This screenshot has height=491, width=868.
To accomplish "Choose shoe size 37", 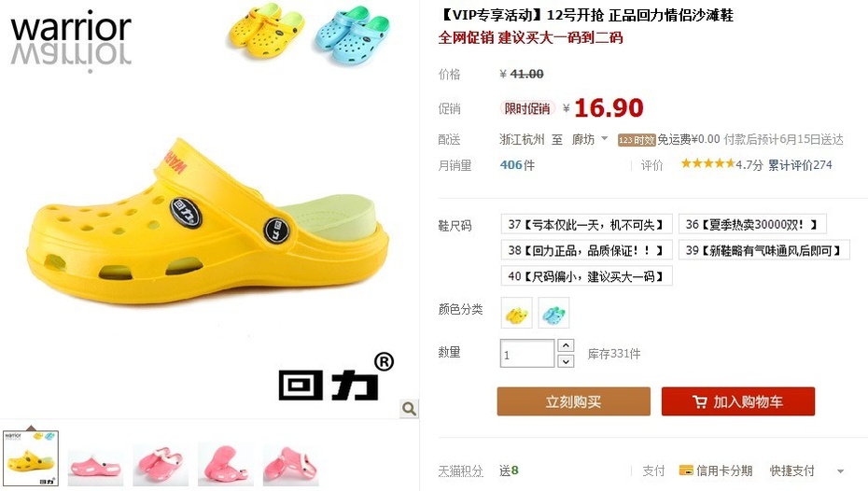I will tap(586, 224).
